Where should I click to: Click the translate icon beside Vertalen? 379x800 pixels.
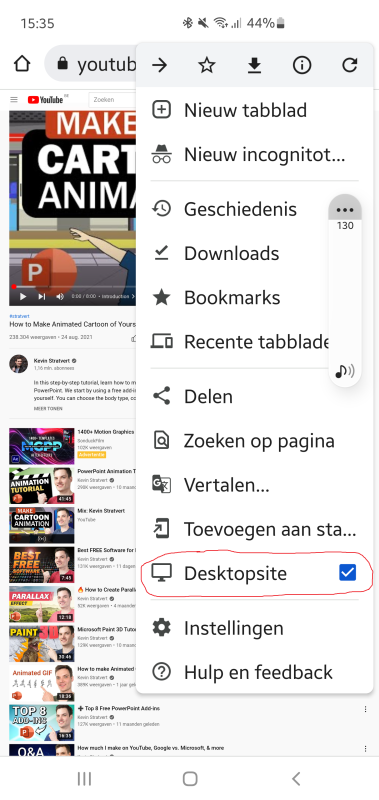pyautogui.click(x=162, y=485)
